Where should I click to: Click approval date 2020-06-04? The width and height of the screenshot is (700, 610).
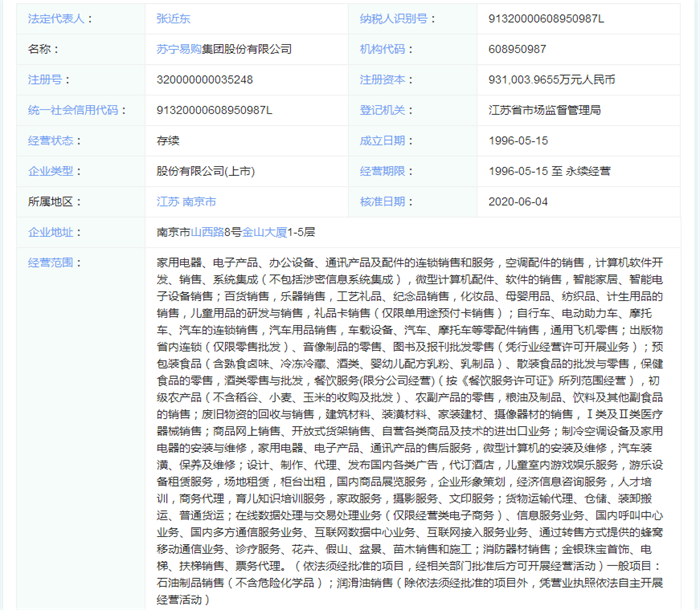coord(518,201)
